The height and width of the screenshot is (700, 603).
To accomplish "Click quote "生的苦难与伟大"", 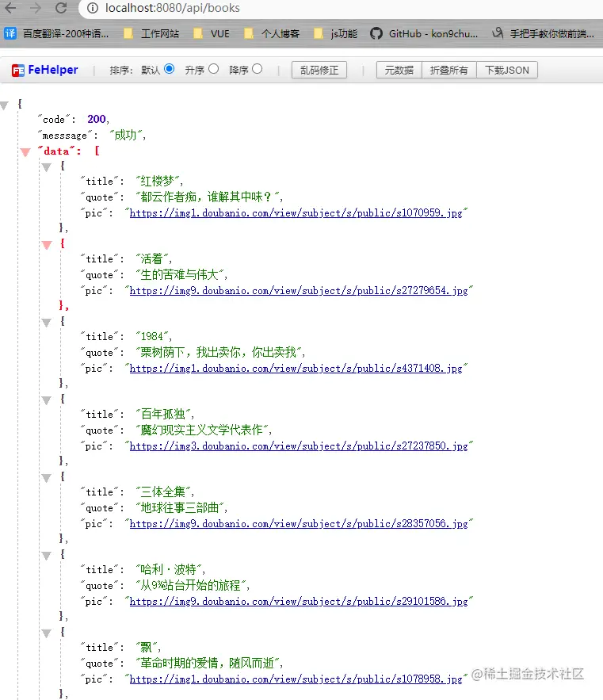I will click(x=181, y=274).
